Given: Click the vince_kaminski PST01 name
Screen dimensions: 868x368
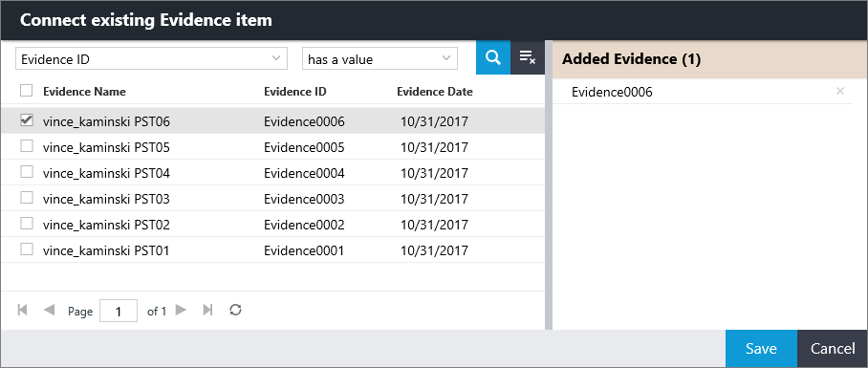Looking at the screenshot, I should click(106, 251).
